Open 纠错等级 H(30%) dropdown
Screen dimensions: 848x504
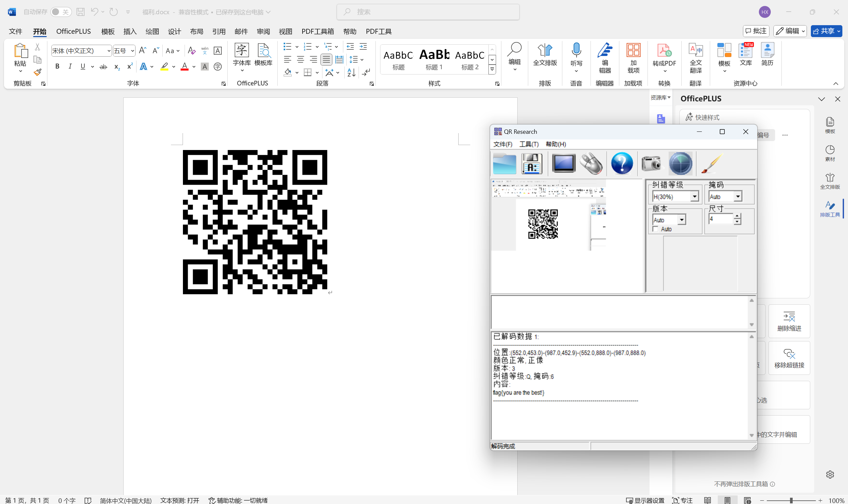[x=694, y=196]
